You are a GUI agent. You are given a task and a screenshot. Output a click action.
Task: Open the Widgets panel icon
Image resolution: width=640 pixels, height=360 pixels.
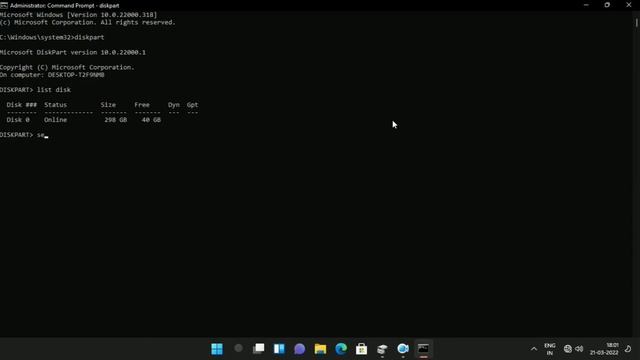(x=279, y=349)
